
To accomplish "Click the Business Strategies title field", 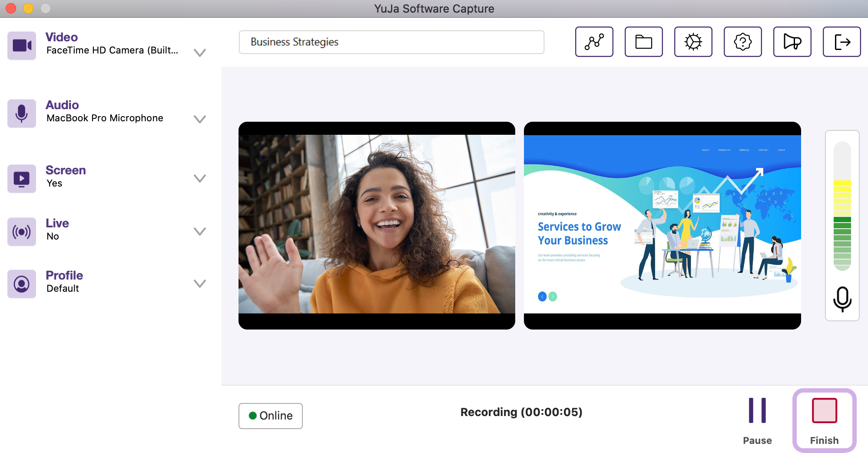I will (x=391, y=42).
